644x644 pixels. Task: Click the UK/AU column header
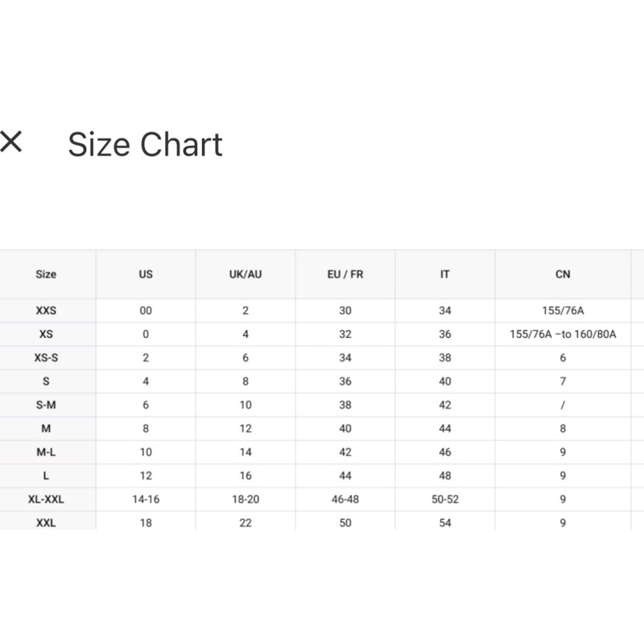pos(246,275)
